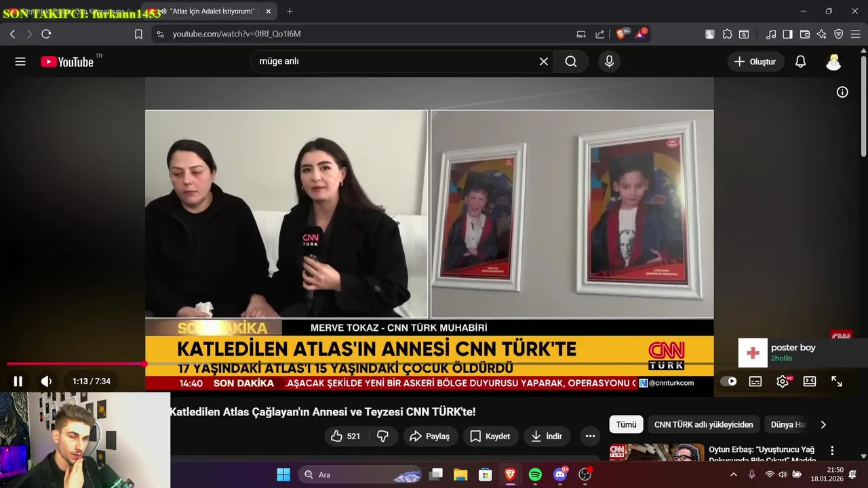The image size is (868, 488).
Task: Open the Windows Start menu
Action: click(283, 474)
